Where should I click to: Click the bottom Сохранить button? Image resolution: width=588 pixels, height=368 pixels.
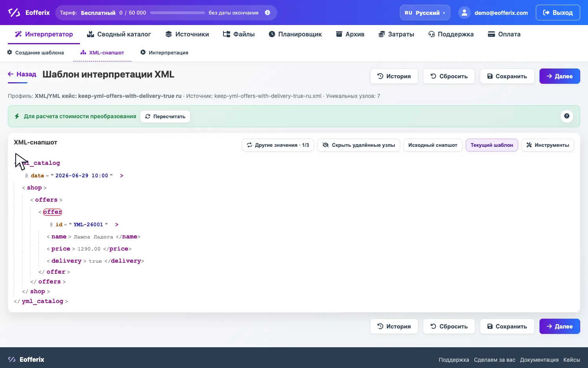click(507, 326)
